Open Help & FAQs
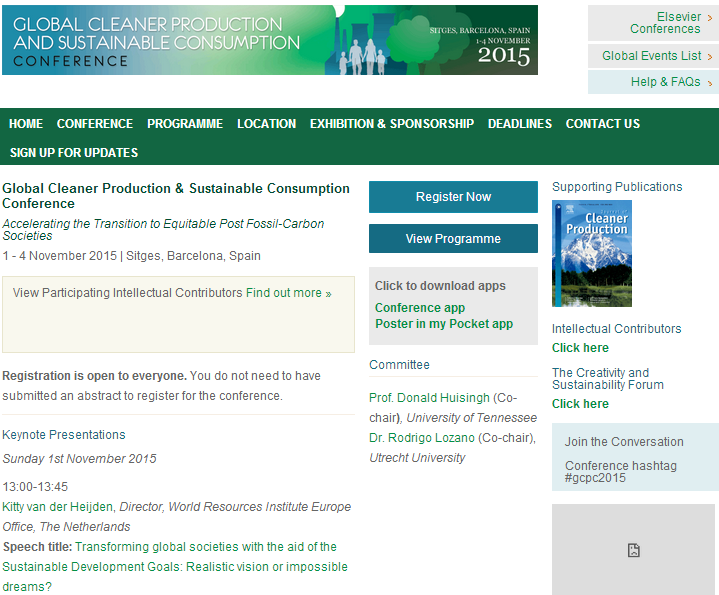 coord(665,82)
